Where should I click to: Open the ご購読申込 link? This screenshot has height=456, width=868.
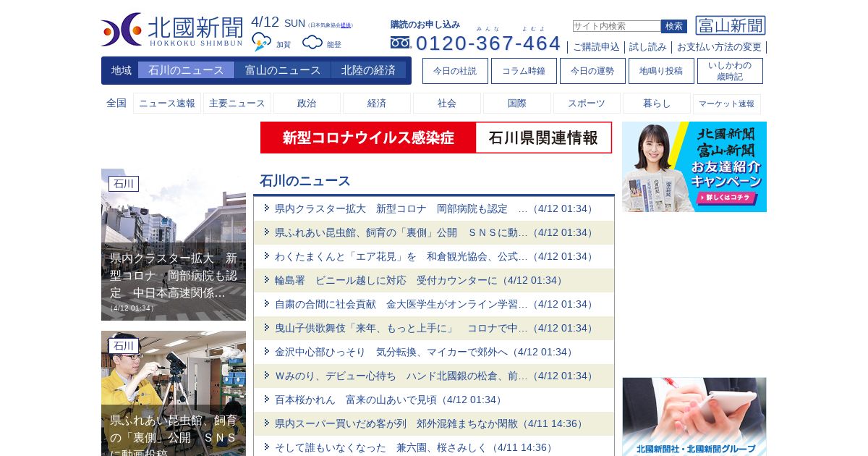point(596,47)
